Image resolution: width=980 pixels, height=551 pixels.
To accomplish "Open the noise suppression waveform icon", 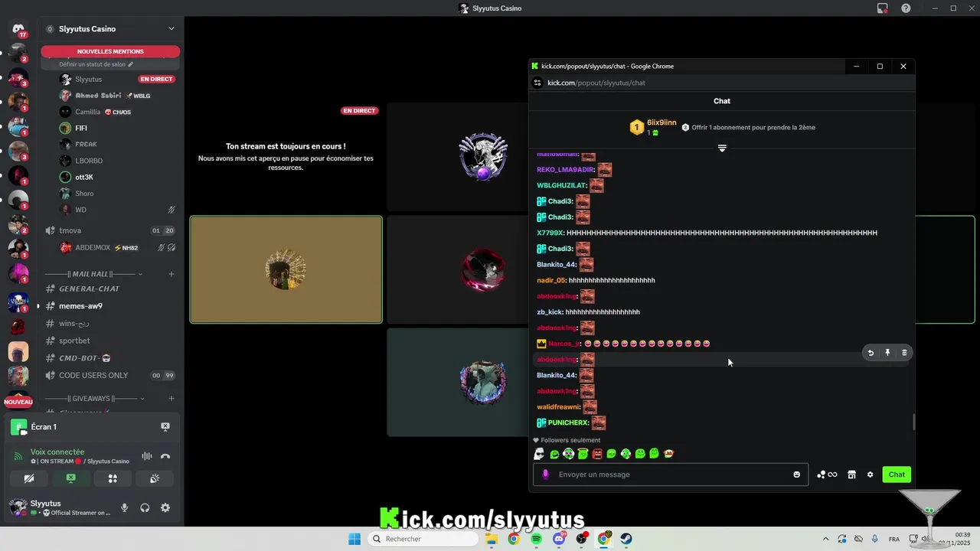I will (x=146, y=456).
